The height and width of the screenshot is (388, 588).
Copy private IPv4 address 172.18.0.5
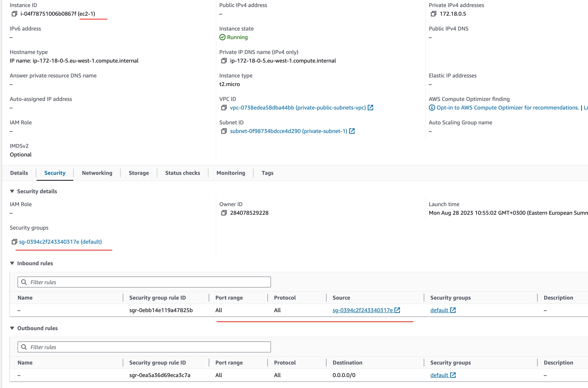click(x=433, y=14)
